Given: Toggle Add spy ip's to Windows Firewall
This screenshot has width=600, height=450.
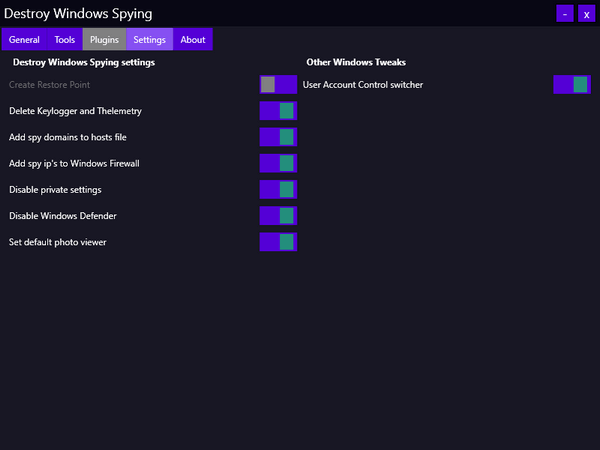Looking at the screenshot, I should tap(278, 163).
